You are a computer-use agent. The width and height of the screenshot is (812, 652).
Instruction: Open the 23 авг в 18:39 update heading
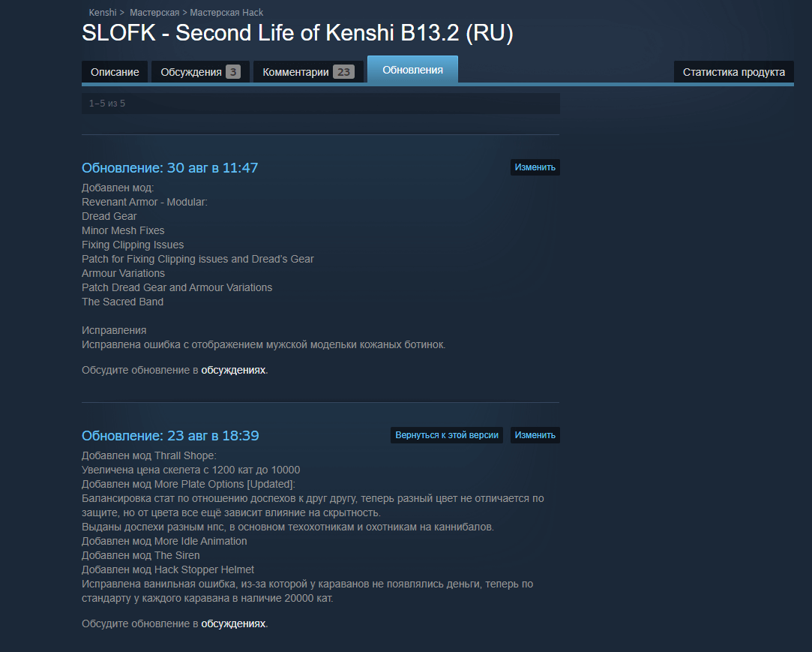[x=170, y=436]
